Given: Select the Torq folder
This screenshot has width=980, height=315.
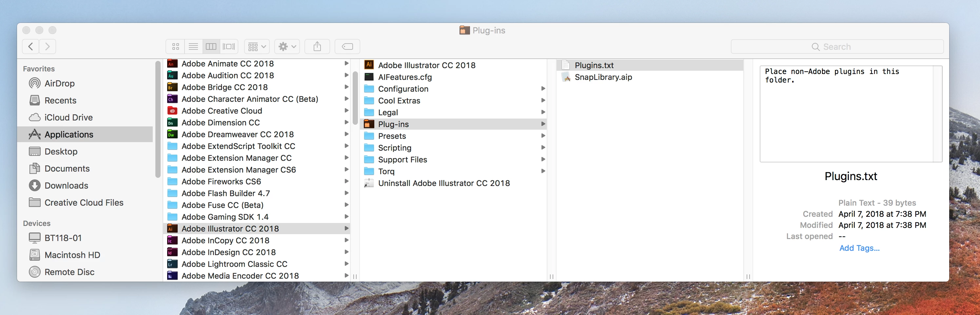Looking at the screenshot, I should pyautogui.click(x=453, y=171).
